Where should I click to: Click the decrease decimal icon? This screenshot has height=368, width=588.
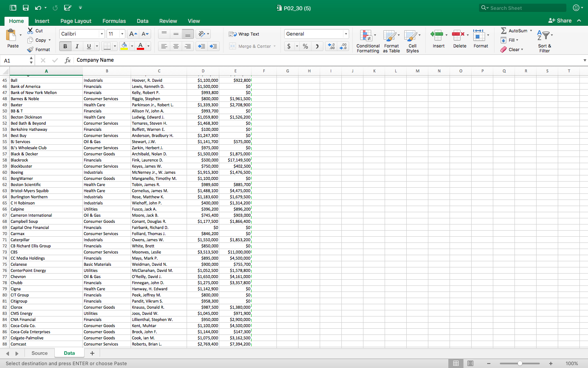tap(343, 46)
